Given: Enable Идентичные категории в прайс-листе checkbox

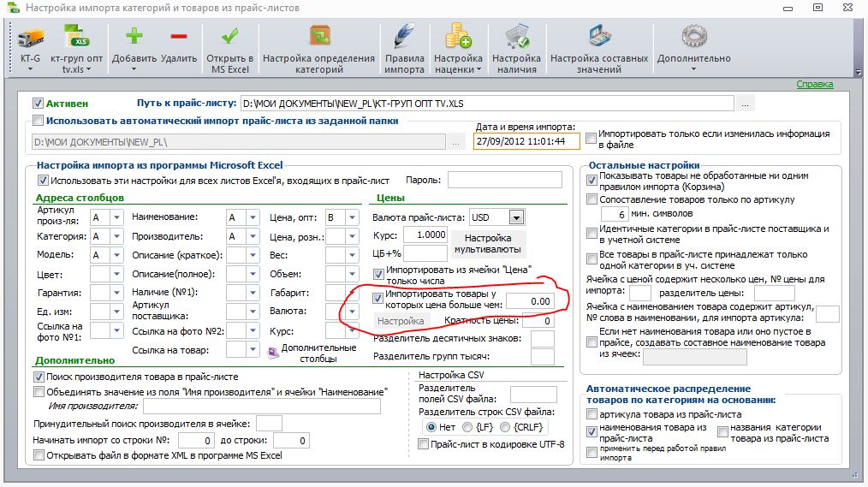Looking at the screenshot, I should (592, 233).
